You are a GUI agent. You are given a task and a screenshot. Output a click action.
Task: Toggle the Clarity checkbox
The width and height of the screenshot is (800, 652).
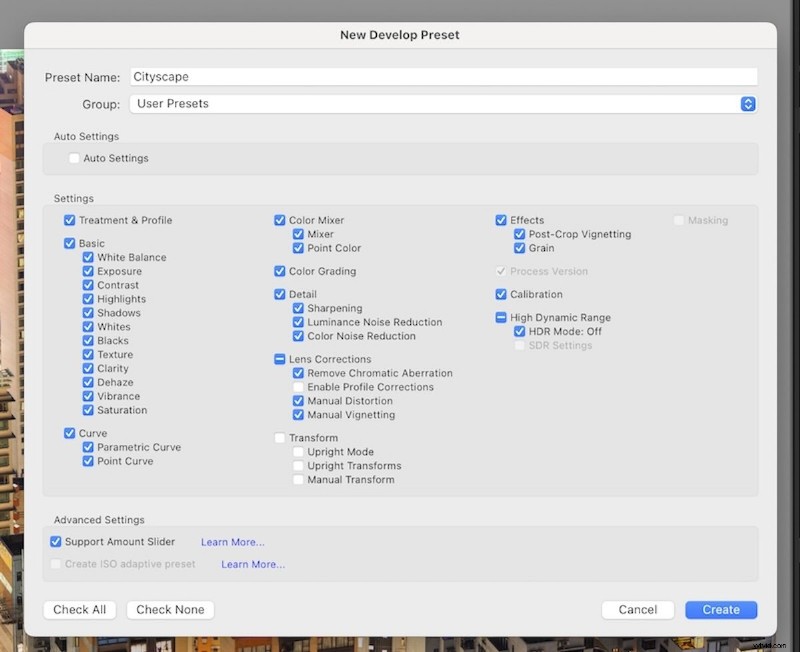tap(87, 368)
